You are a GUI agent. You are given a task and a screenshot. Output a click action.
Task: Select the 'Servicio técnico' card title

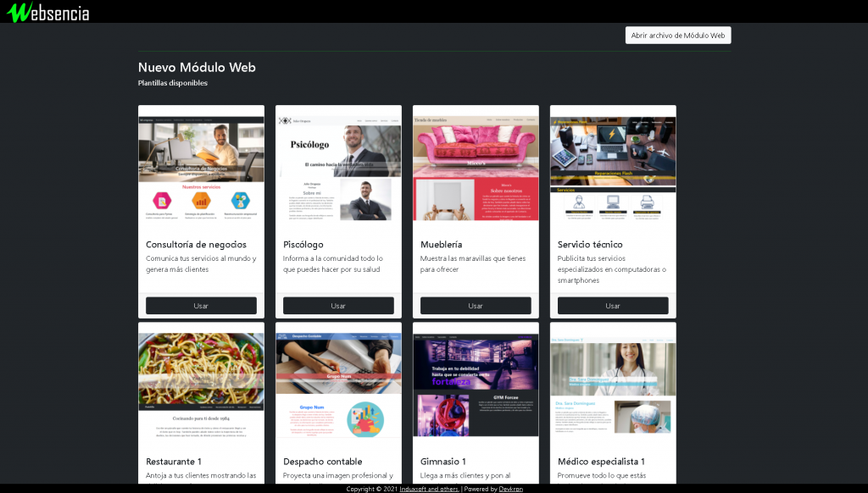point(590,245)
